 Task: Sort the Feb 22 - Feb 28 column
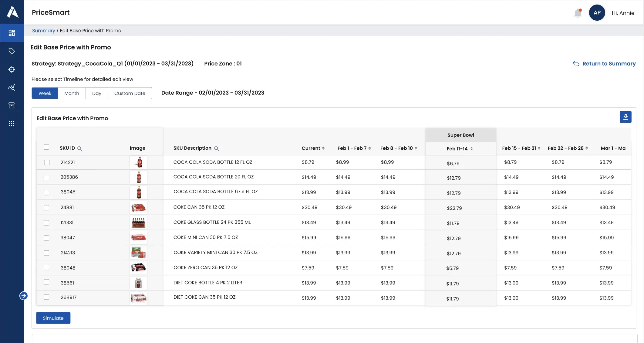(587, 148)
